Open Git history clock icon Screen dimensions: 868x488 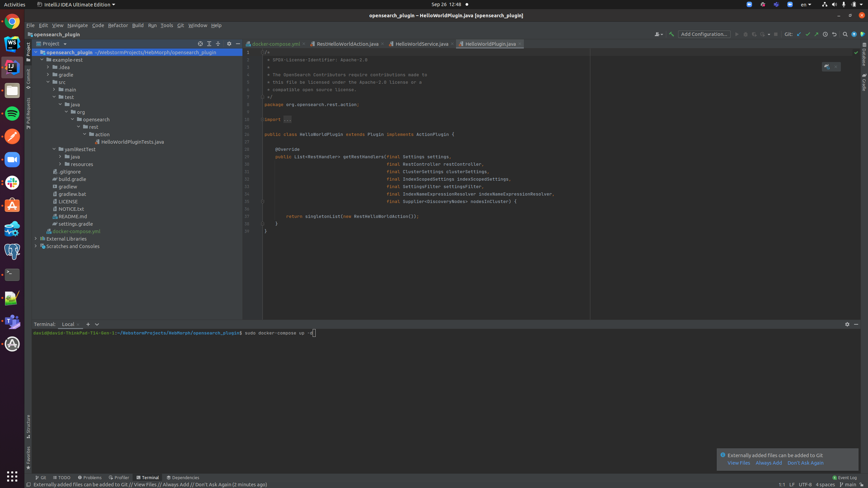[x=825, y=34]
